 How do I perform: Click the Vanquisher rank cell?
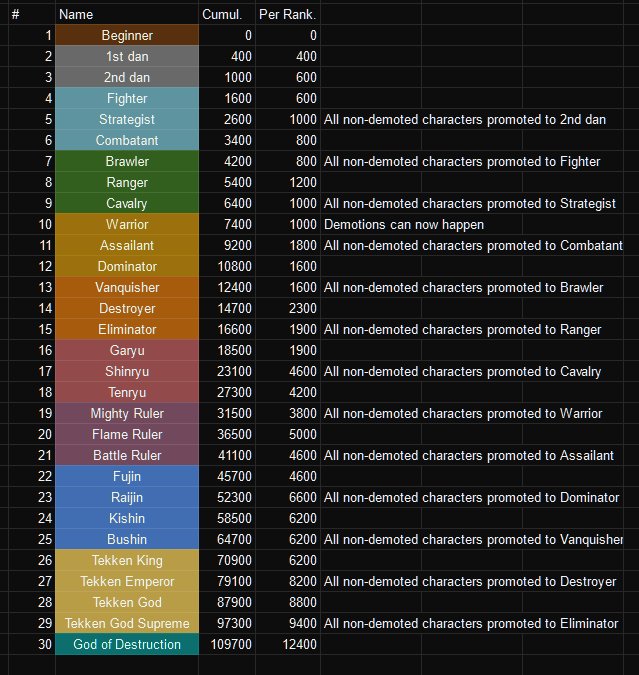click(127, 288)
